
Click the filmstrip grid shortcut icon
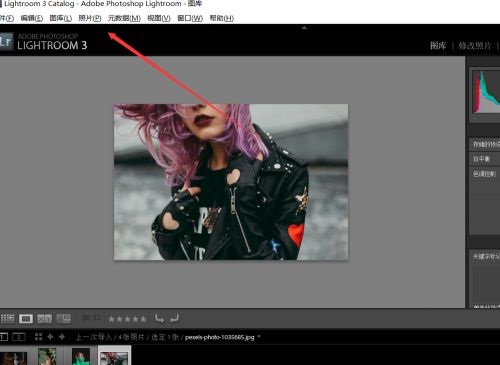38,337
